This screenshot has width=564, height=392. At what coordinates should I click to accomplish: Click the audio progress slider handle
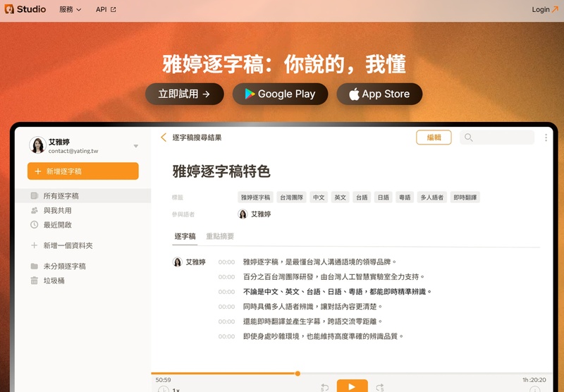298,374
